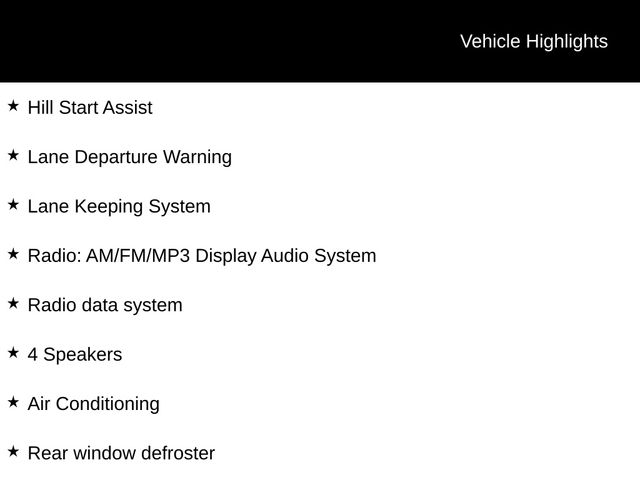Click the star bullet beside Hill Start Assist
Image resolution: width=640 pixels, height=480 pixels.
13,105
